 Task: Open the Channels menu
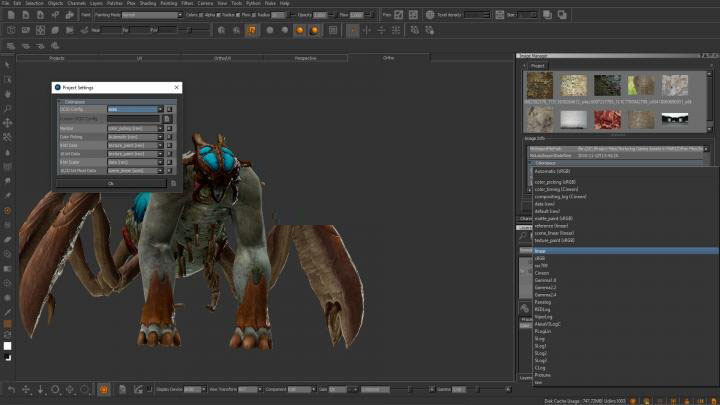(76, 3)
